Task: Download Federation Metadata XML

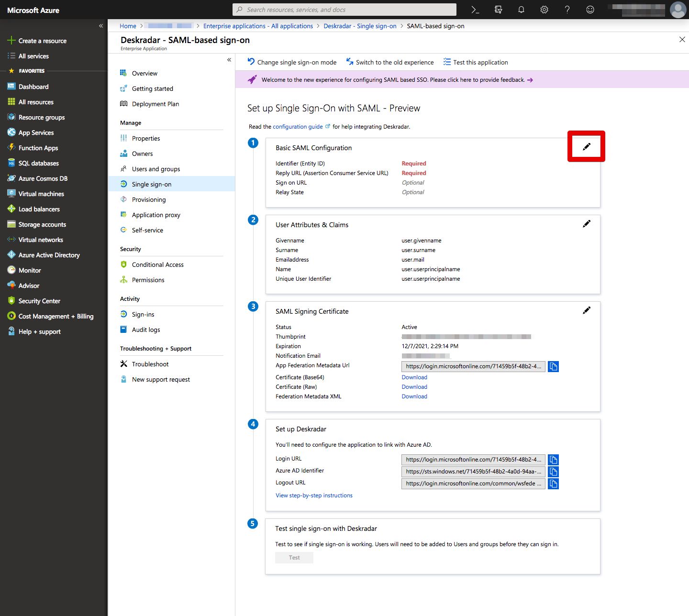Action: tap(414, 396)
